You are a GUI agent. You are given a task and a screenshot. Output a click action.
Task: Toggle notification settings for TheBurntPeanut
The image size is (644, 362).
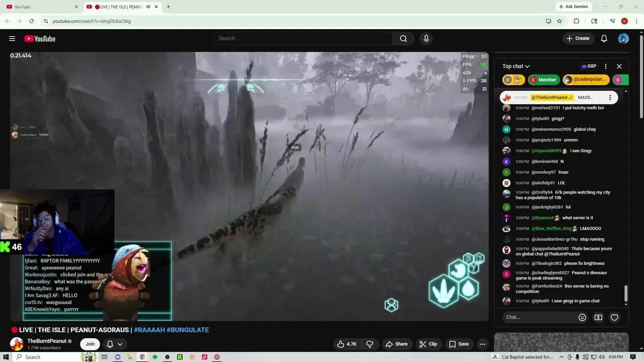(110, 344)
